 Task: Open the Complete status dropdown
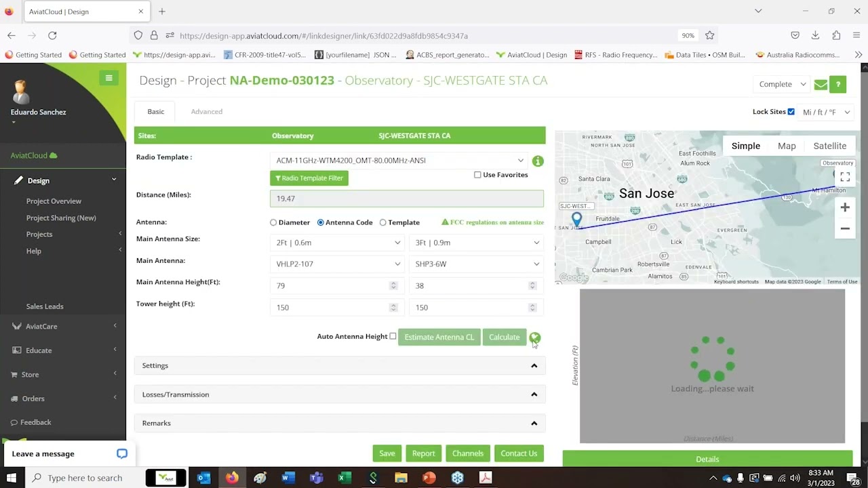click(782, 85)
